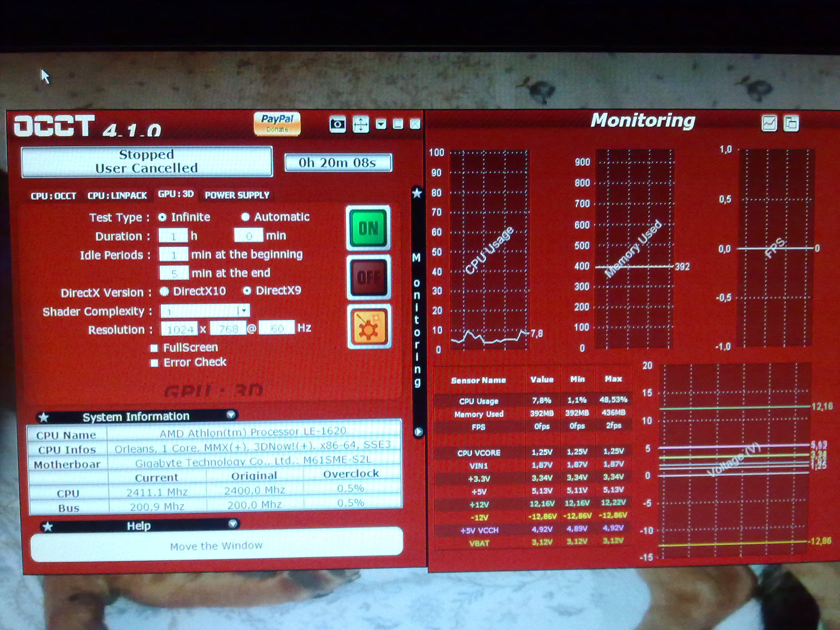The height and width of the screenshot is (630, 840).
Task: Enable the FullScreen checkbox
Action: tap(154, 348)
